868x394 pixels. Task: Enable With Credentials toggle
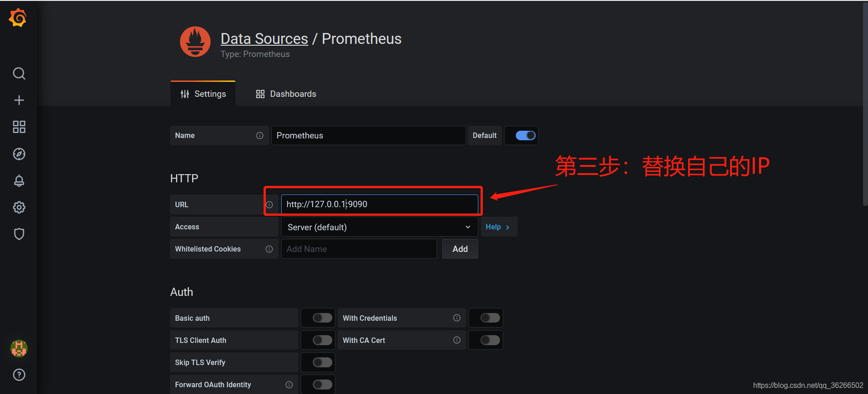point(490,318)
